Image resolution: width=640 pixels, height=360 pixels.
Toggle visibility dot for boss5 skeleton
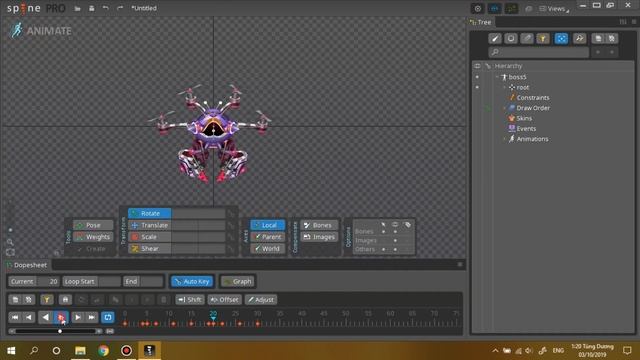(x=477, y=77)
